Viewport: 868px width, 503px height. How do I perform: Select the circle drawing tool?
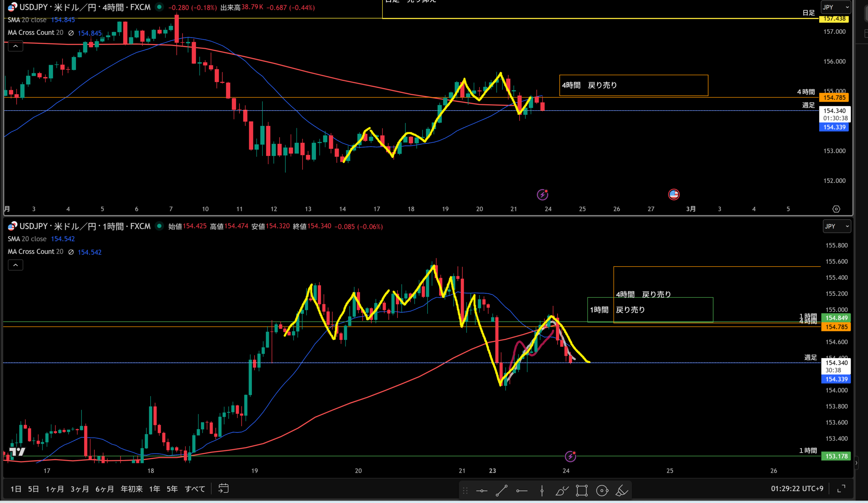pyautogui.click(x=602, y=490)
